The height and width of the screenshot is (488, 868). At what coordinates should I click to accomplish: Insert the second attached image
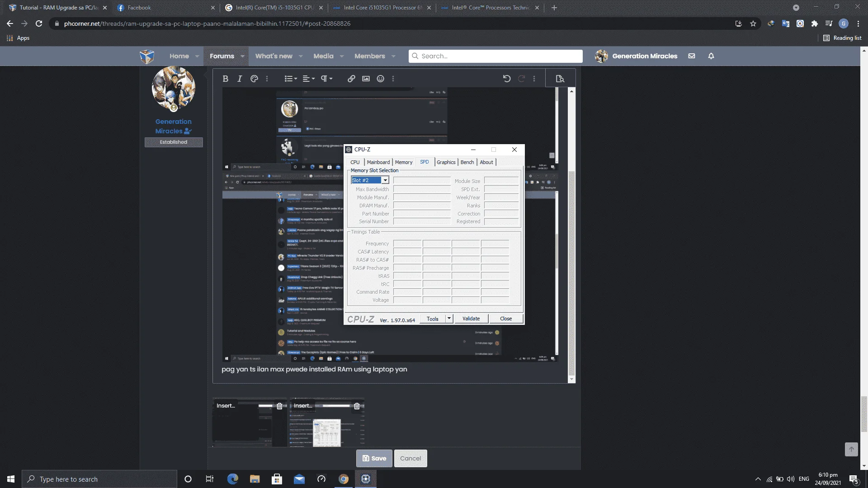pyautogui.click(x=303, y=406)
